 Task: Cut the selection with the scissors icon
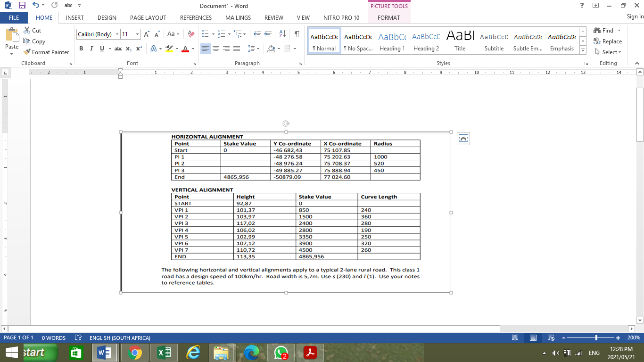point(32,30)
